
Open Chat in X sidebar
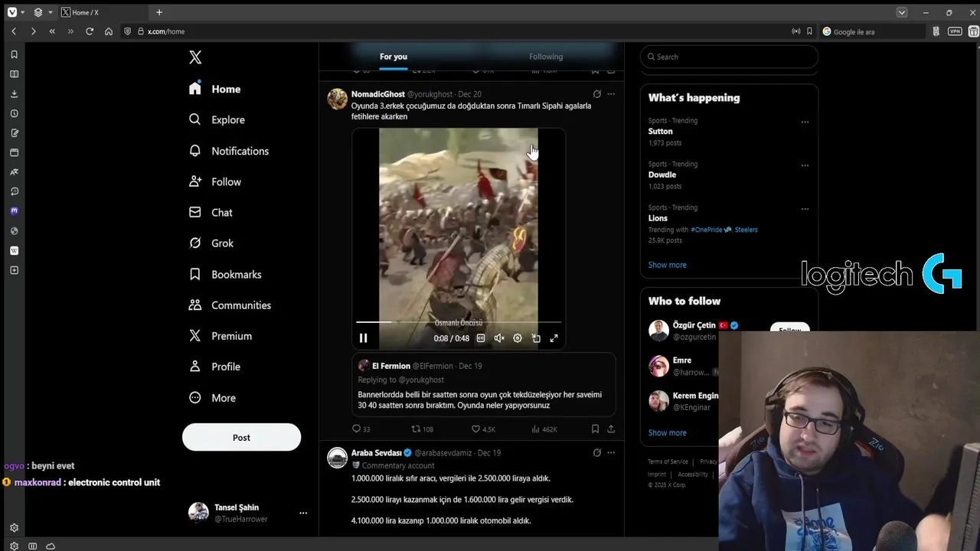[211, 213]
